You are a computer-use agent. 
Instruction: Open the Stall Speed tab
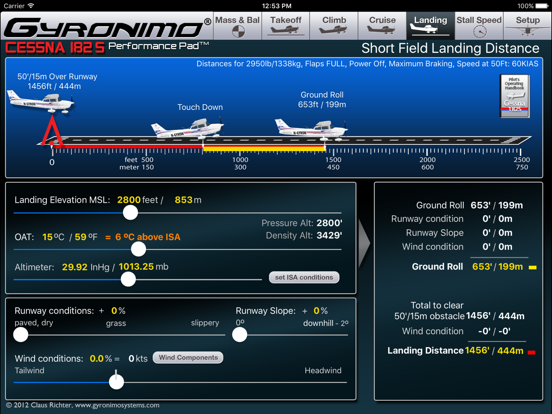(479, 26)
